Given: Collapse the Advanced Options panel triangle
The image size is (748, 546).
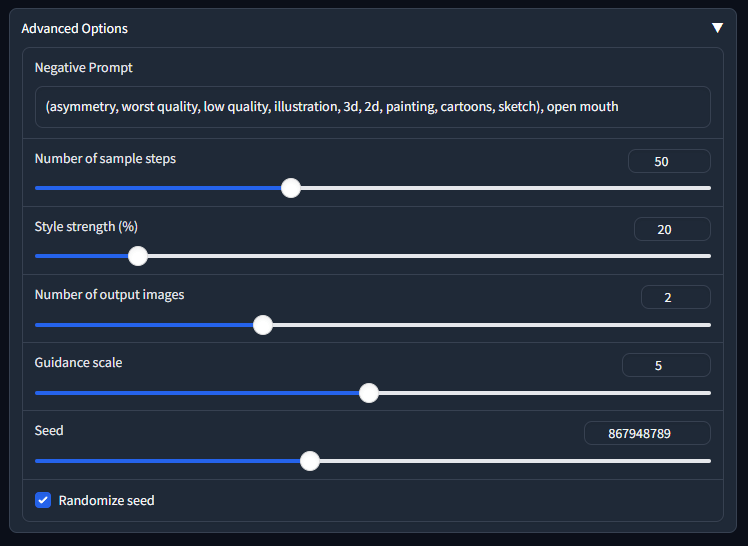Looking at the screenshot, I should pyautogui.click(x=717, y=28).
